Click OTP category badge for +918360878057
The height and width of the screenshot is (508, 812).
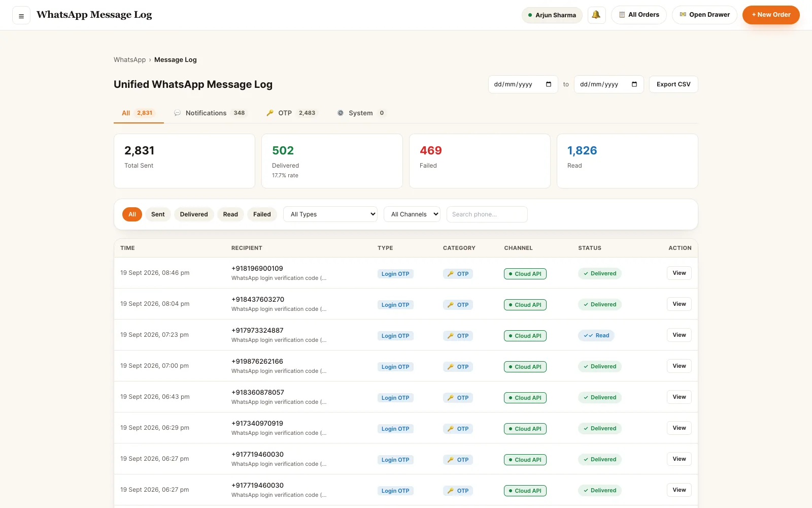(458, 398)
